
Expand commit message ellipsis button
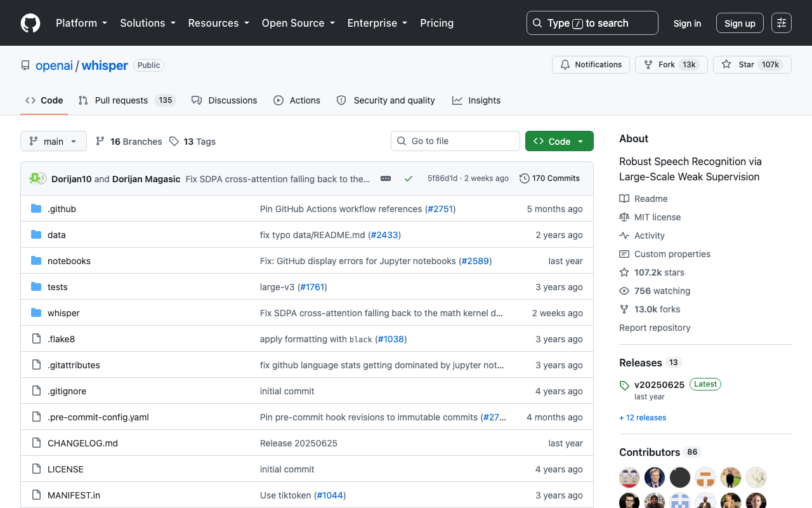[386, 178]
